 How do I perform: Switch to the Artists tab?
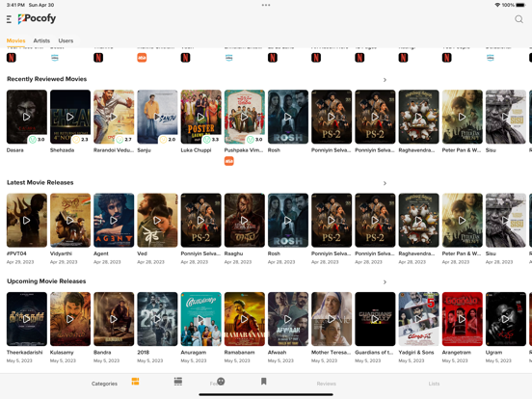[41, 40]
